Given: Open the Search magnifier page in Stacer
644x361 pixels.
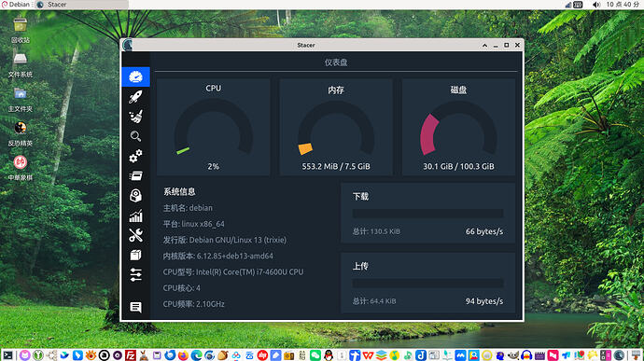Looking at the screenshot, I should [135, 136].
